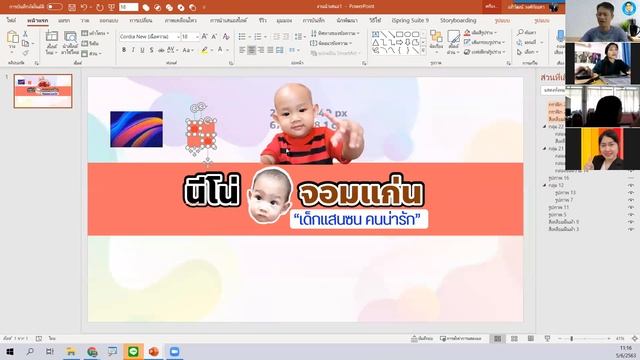Underline the selected text
Image resolution: width=640 pixels, height=360 pixels.
142,50
